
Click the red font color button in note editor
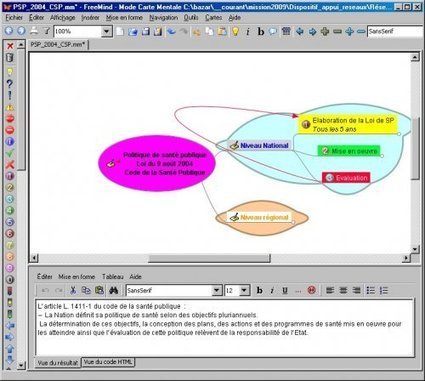point(311,290)
